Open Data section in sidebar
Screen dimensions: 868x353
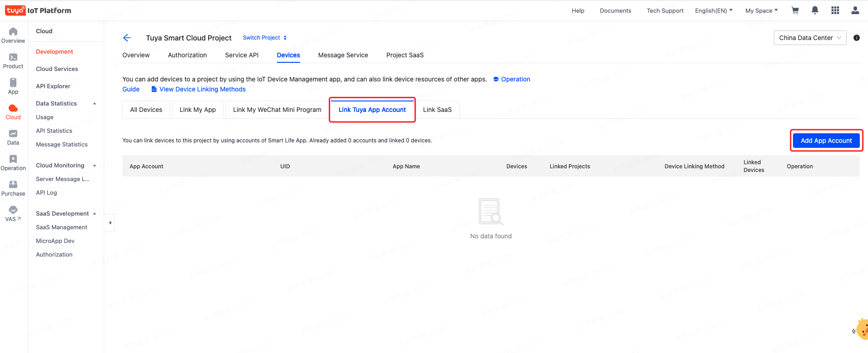[x=13, y=137]
